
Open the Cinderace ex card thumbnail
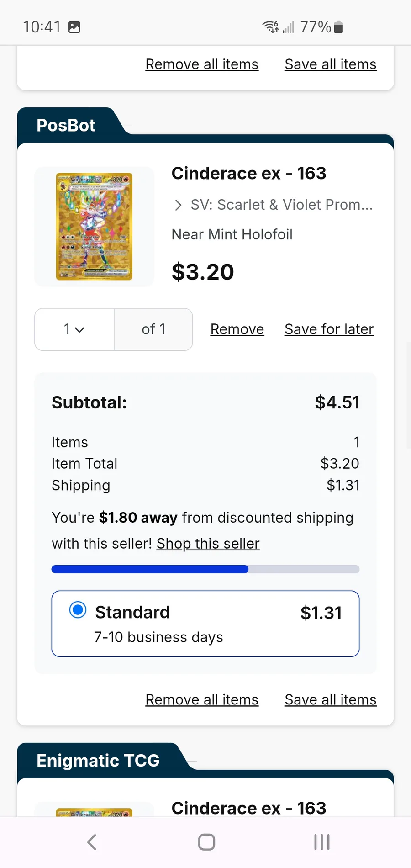(x=94, y=227)
